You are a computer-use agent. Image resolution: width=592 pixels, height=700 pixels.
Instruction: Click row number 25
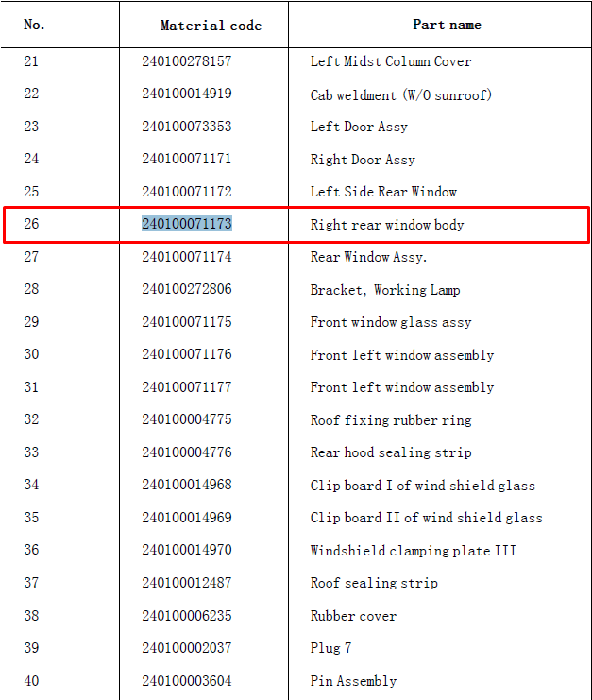click(x=31, y=192)
